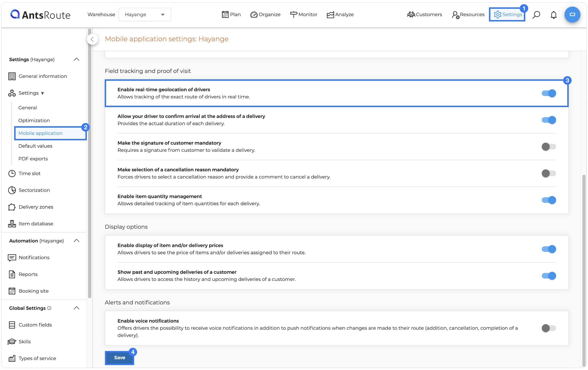Collapse the Automation (Hayange) section
This screenshot has height=370, width=588.
pyautogui.click(x=76, y=241)
